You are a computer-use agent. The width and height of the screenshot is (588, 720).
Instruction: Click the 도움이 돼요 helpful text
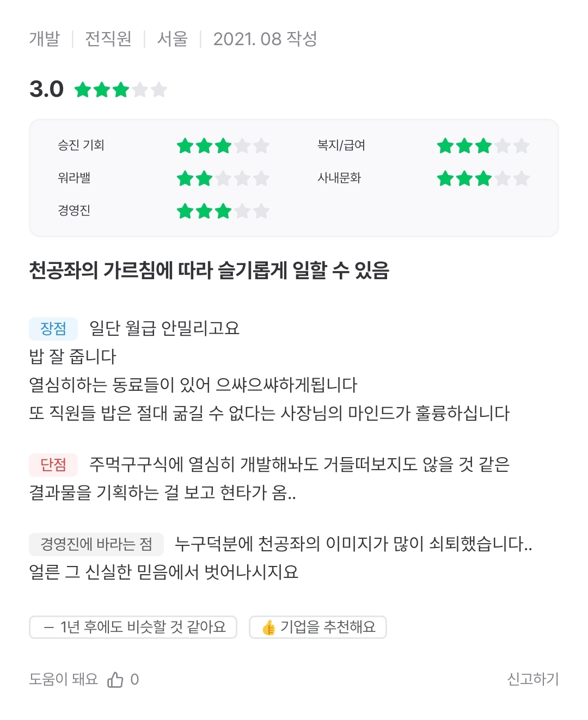pyautogui.click(x=63, y=679)
